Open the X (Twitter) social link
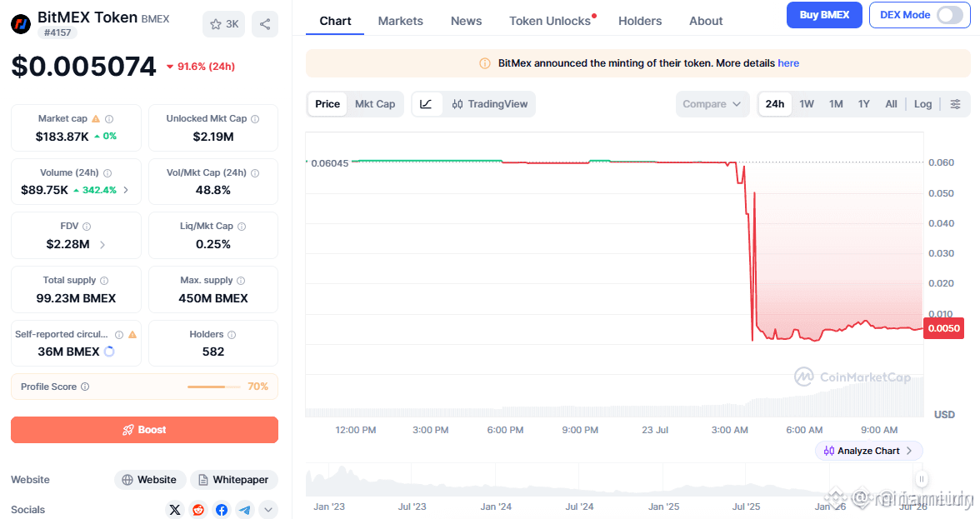The height and width of the screenshot is (519, 980). [x=175, y=510]
